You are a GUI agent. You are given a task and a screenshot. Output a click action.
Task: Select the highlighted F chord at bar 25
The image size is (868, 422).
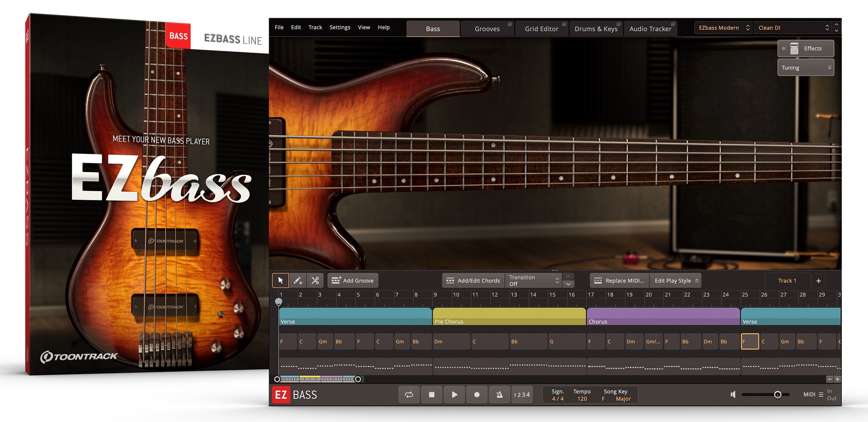point(750,341)
